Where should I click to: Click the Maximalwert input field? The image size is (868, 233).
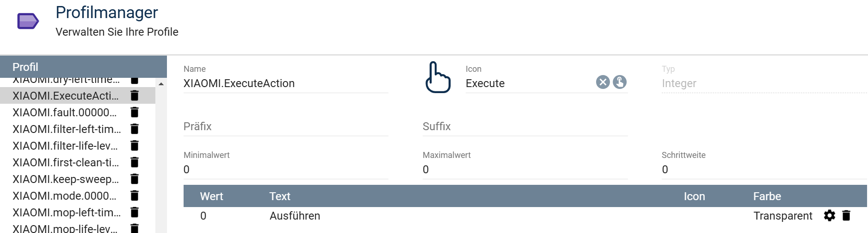[x=525, y=170]
